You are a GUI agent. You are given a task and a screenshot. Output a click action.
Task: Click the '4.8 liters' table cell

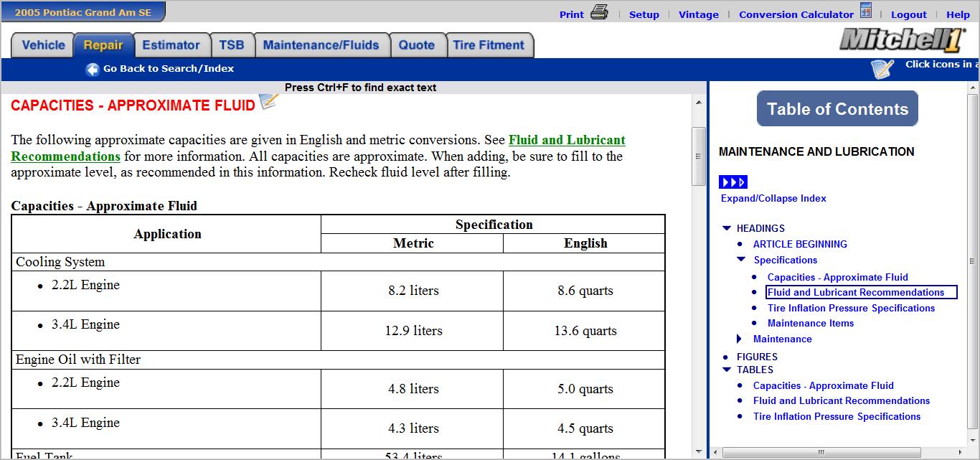click(x=413, y=389)
